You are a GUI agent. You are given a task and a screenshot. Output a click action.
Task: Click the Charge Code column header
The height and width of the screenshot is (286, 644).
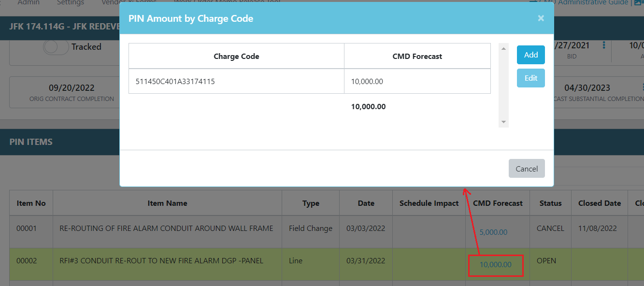(236, 57)
